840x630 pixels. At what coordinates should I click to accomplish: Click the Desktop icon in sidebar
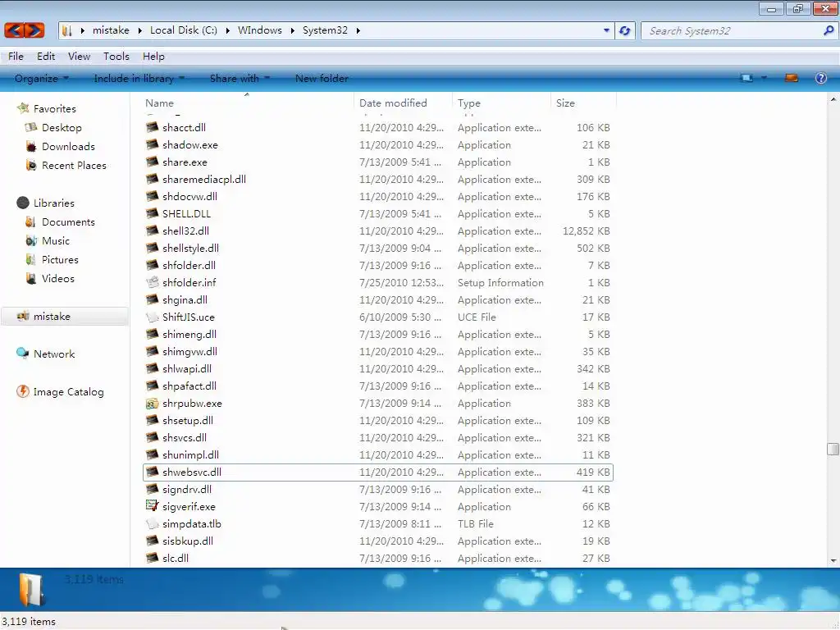point(31,127)
